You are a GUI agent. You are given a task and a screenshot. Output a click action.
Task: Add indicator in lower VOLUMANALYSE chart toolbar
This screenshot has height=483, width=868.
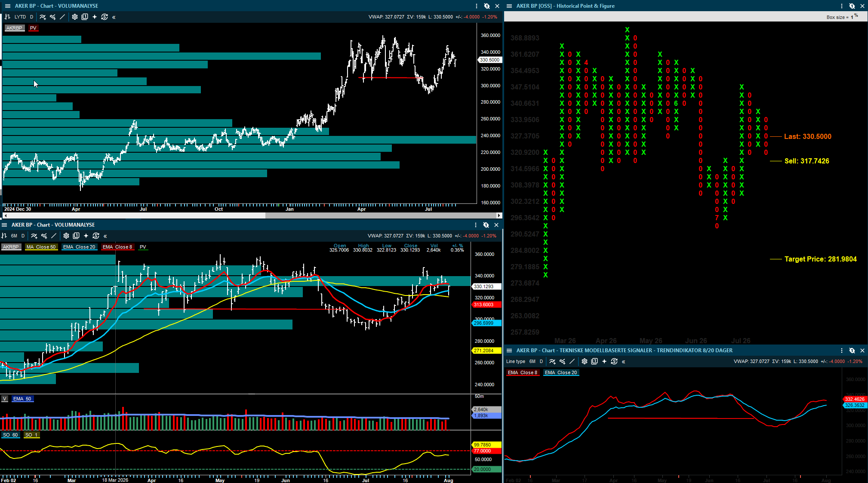click(34, 236)
